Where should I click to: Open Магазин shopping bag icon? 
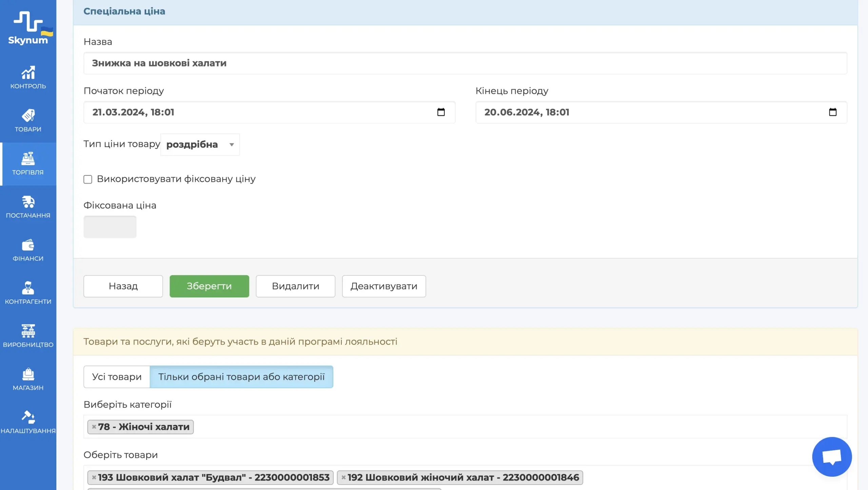tap(28, 374)
